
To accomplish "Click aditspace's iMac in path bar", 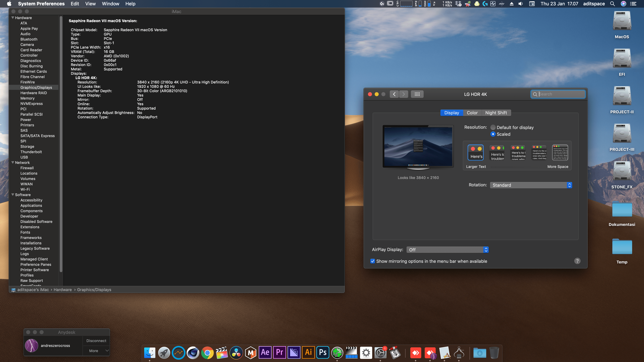I will (33, 290).
